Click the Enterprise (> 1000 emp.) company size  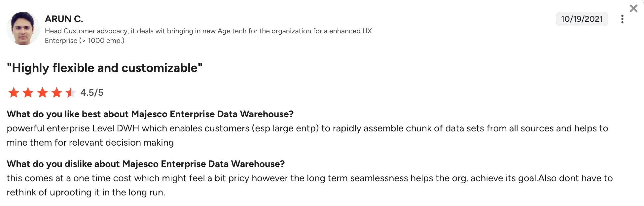[x=85, y=41]
